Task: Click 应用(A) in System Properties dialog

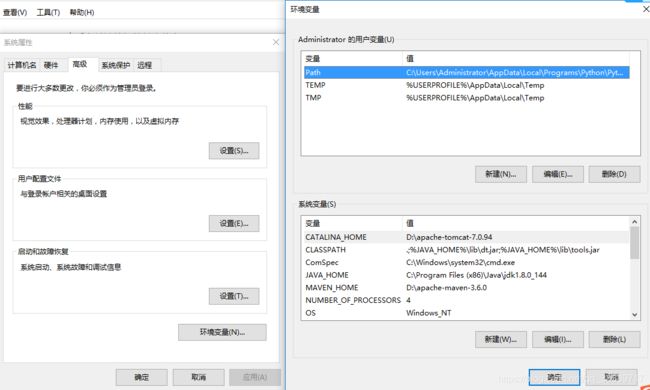Action: (x=255, y=377)
